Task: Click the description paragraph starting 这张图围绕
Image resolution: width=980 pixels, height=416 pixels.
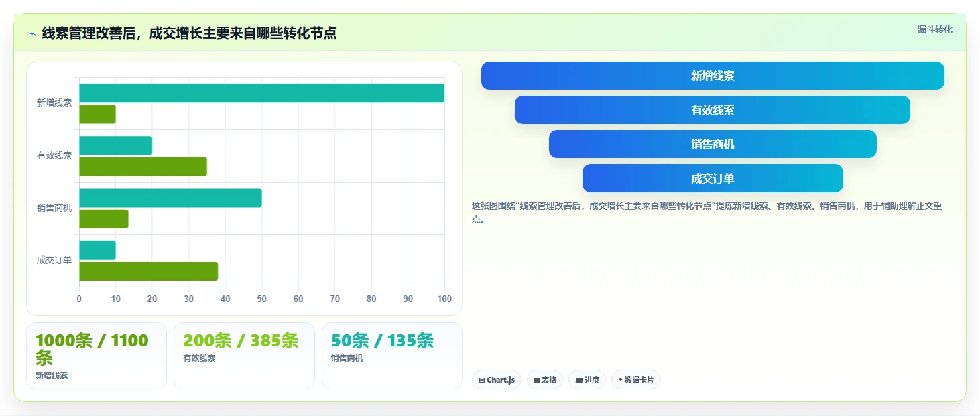Action: click(707, 212)
